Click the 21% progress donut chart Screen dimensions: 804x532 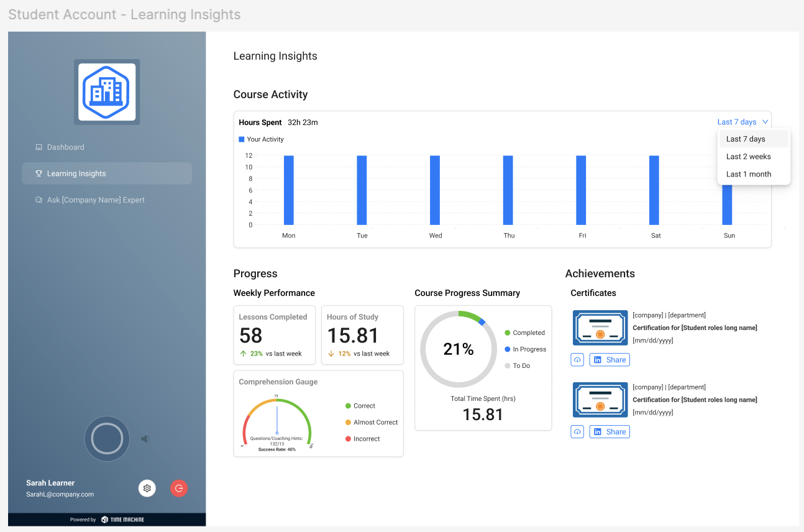tap(459, 349)
